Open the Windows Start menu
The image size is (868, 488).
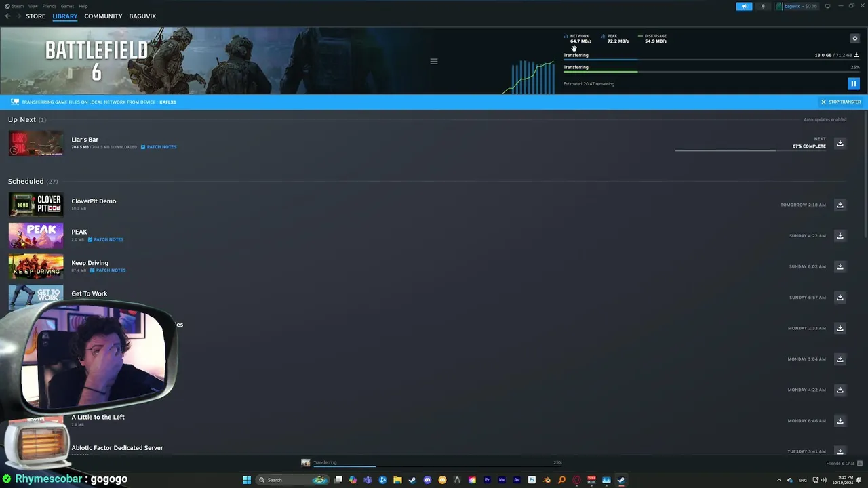coord(247,480)
